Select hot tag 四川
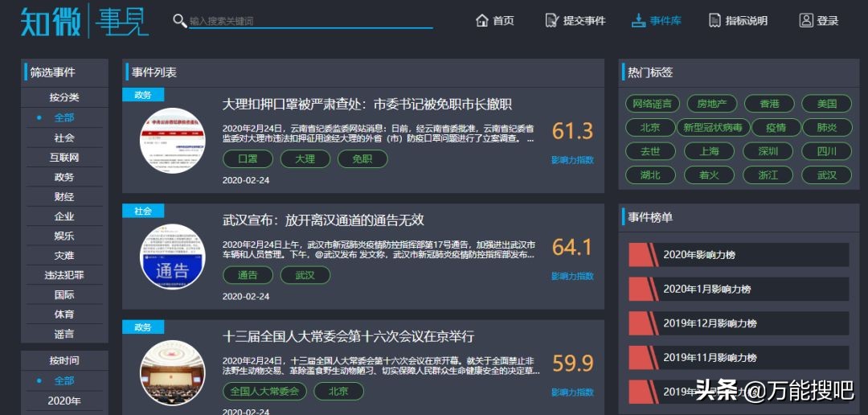The height and width of the screenshot is (415, 868). pos(827,151)
